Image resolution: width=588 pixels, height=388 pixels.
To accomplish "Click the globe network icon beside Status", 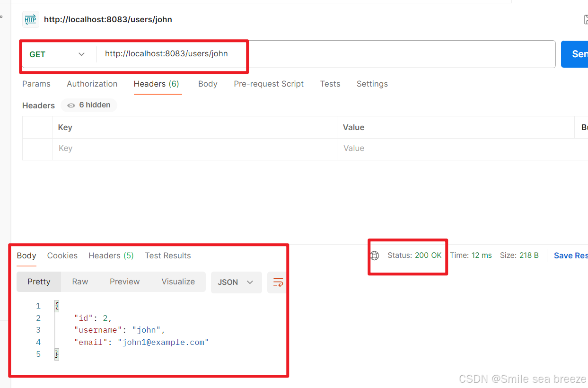I will 375,256.
